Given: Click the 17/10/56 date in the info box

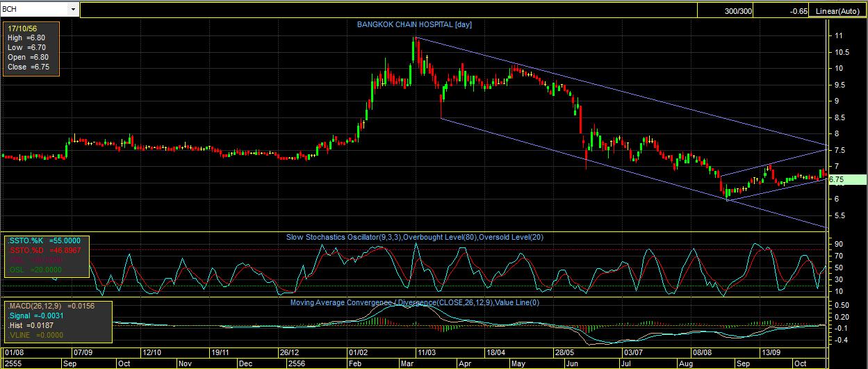Looking at the screenshot, I should (22, 28).
